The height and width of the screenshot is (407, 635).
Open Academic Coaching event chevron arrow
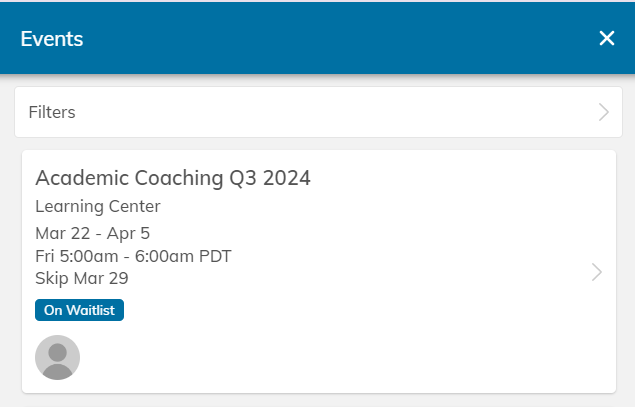point(597,272)
